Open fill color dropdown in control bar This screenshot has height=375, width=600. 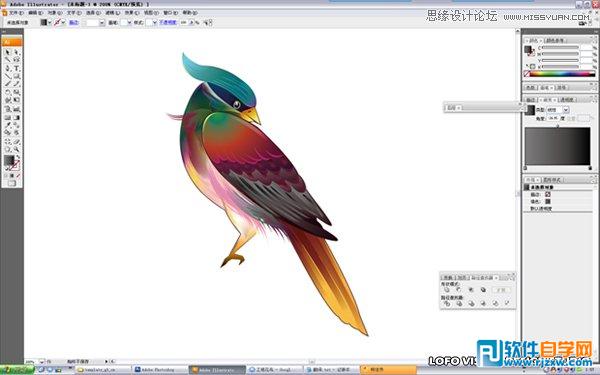pos(50,23)
